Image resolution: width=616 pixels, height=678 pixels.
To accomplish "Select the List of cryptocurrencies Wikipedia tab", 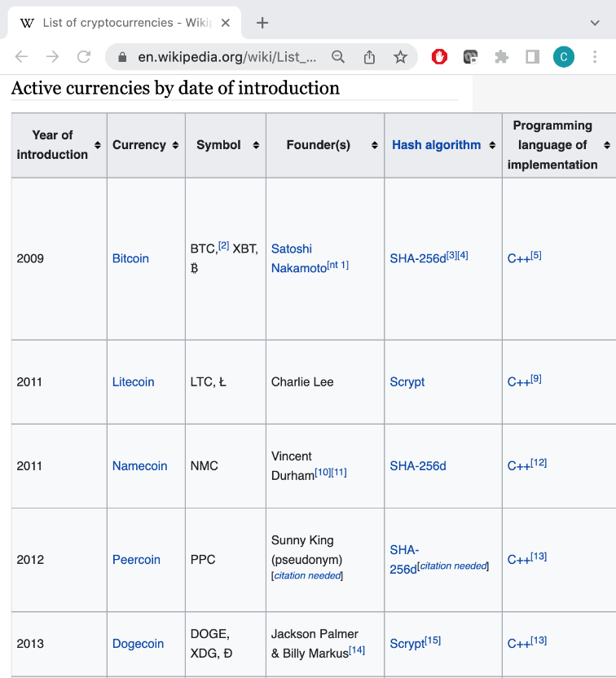I will coord(125,23).
